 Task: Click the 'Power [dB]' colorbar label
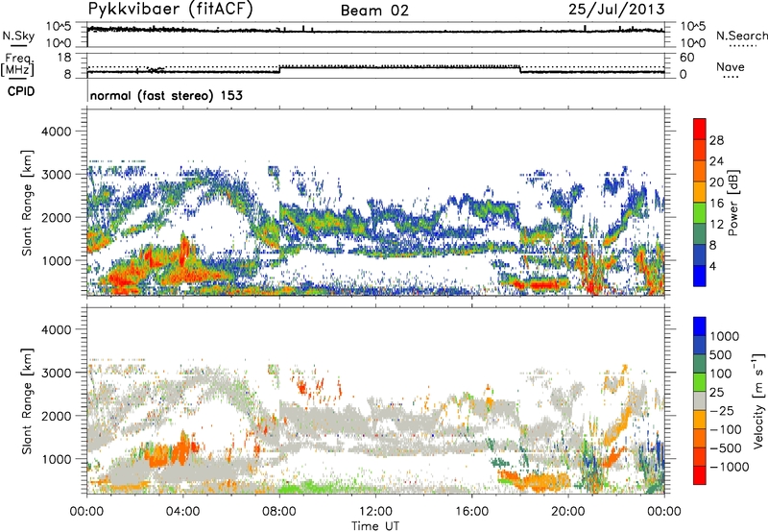point(733,203)
